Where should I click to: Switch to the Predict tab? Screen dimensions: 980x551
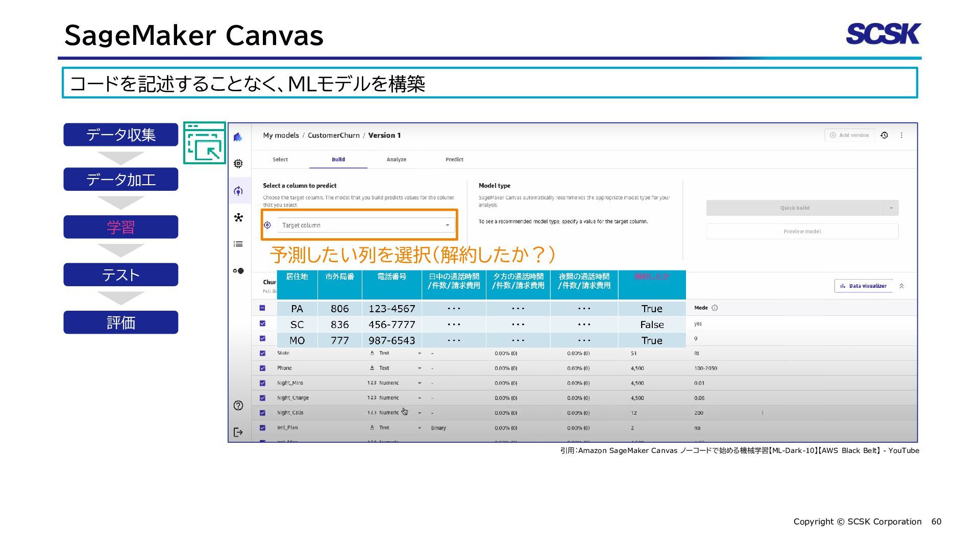(454, 160)
